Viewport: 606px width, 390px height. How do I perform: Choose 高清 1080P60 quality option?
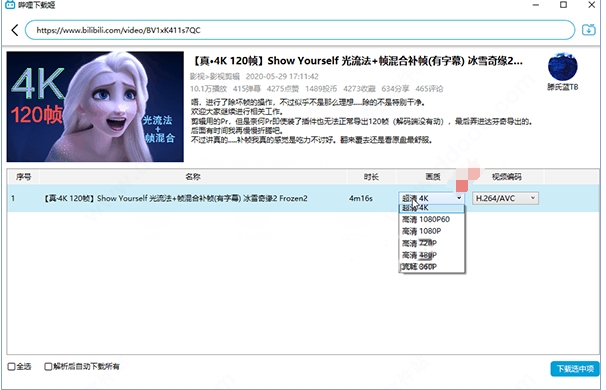(431, 219)
